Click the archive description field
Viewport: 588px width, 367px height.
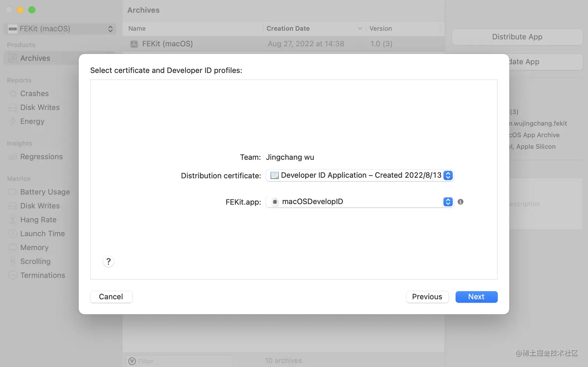pyautogui.click(x=546, y=204)
